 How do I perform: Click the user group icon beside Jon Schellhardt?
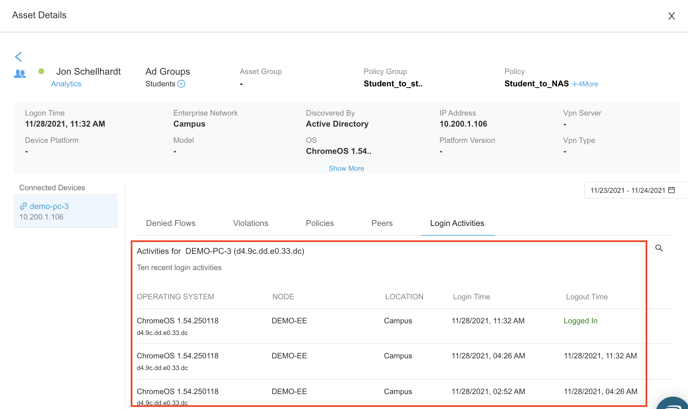20,74
